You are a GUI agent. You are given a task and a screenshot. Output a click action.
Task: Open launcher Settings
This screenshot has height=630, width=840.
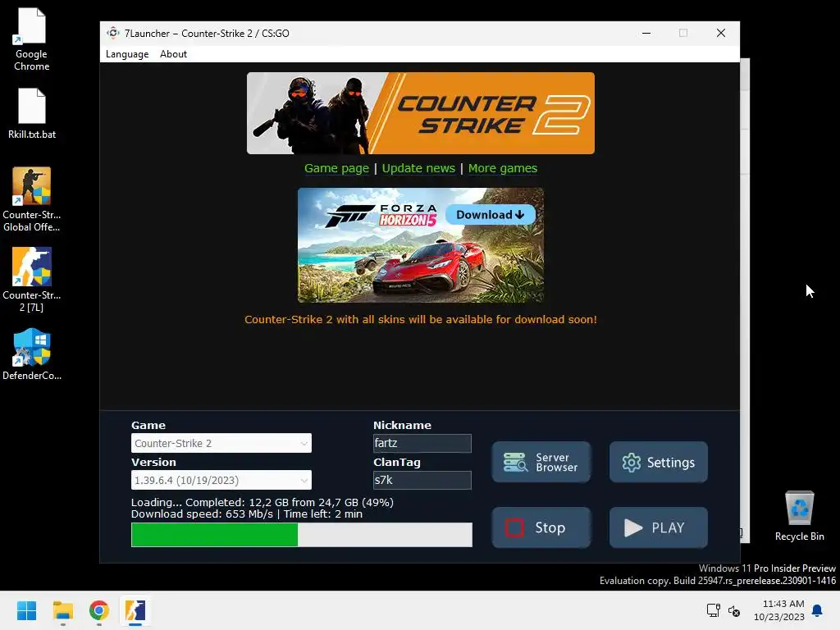(x=659, y=463)
